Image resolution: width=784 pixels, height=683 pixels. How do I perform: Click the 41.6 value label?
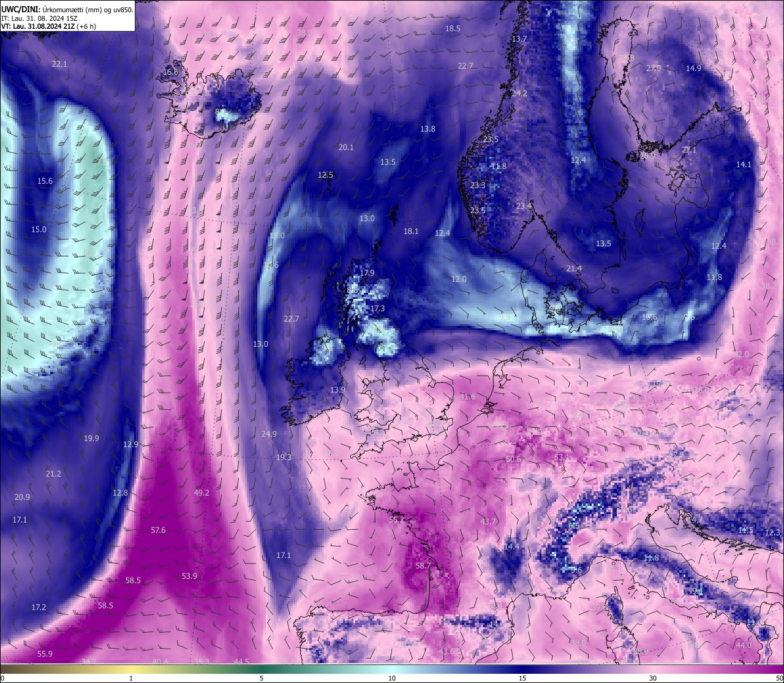[x=467, y=398]
